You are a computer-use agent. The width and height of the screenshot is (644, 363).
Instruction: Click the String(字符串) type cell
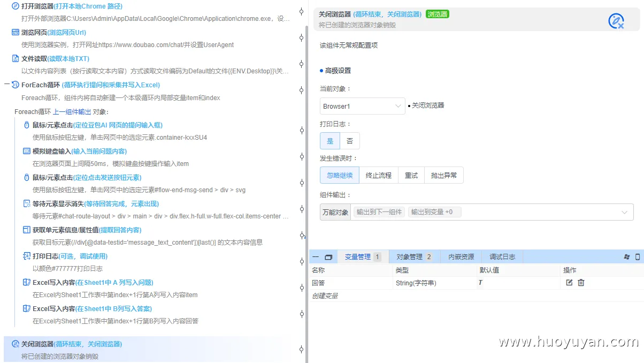[416, 283]
